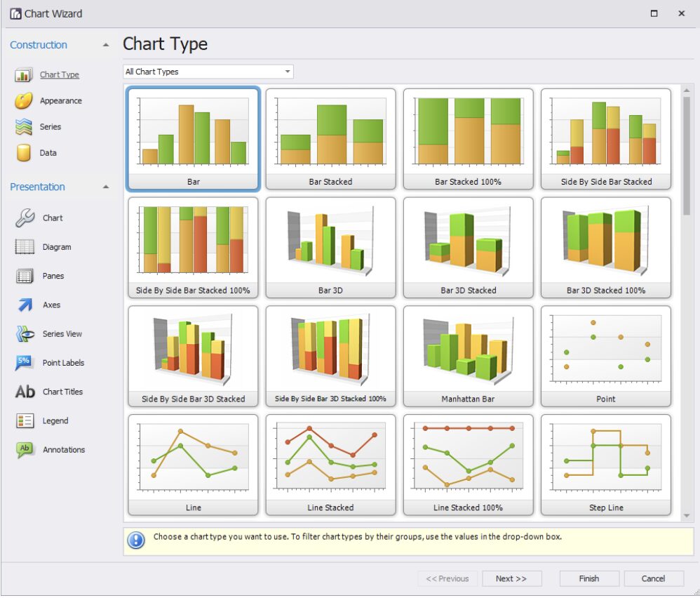Select the Point Labels icon

point(25,363)
